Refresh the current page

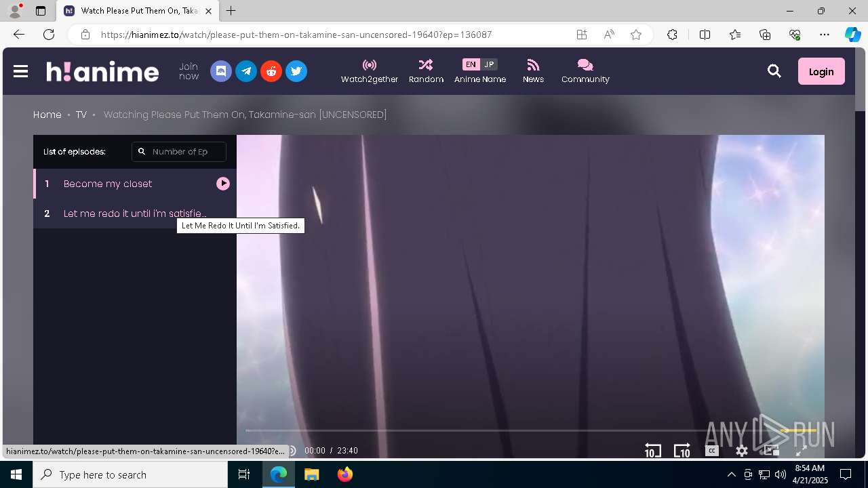[x=49, y=35]
